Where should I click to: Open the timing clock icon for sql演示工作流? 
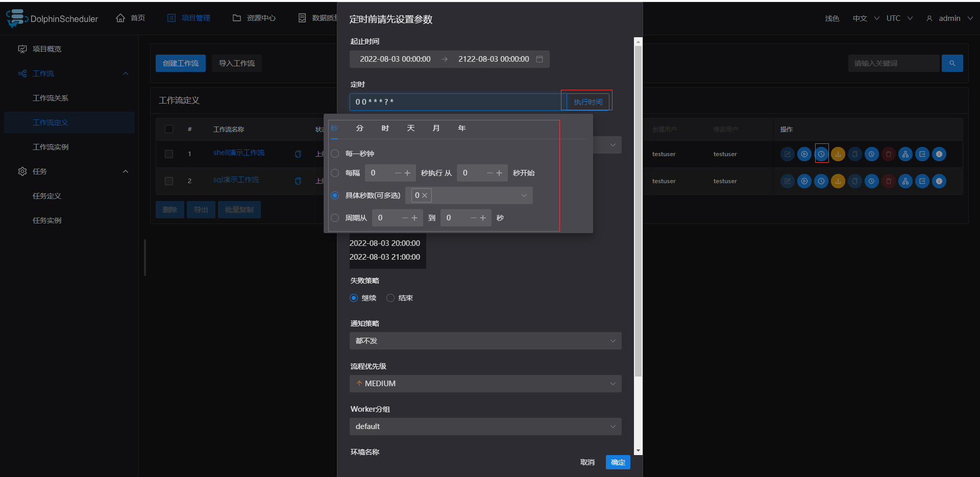pyautogui.click(x=821, y=181)
